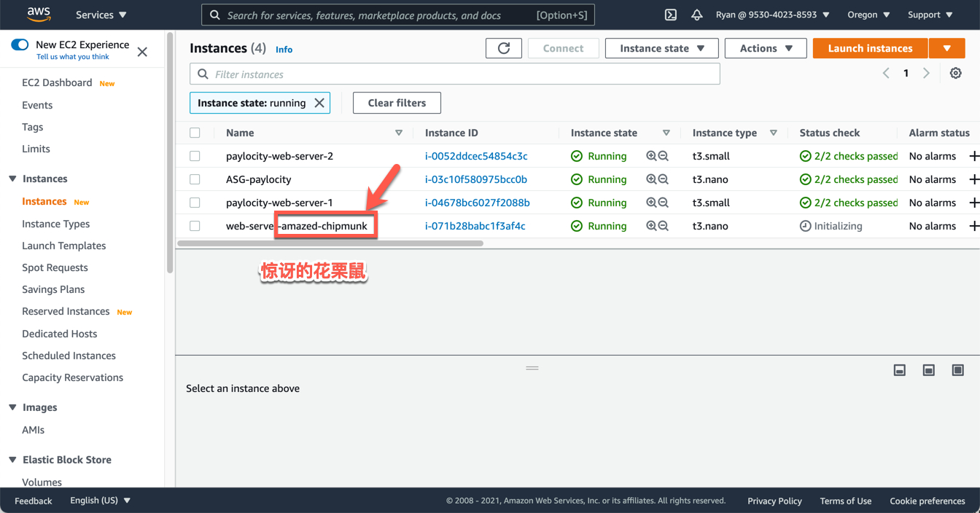Viewport: 980px width, 513px height.
Task: Set details panel to small layout
Action: click(900, 370)
